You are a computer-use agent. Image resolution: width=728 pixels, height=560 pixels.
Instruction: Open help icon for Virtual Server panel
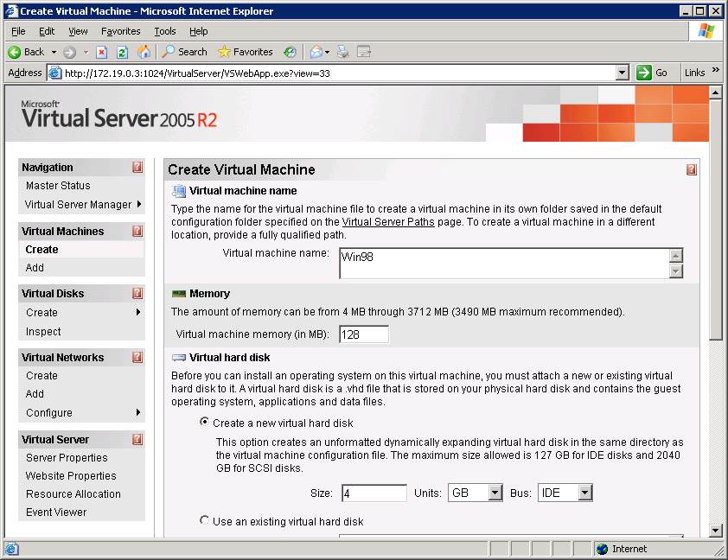[x=137, y=439]
